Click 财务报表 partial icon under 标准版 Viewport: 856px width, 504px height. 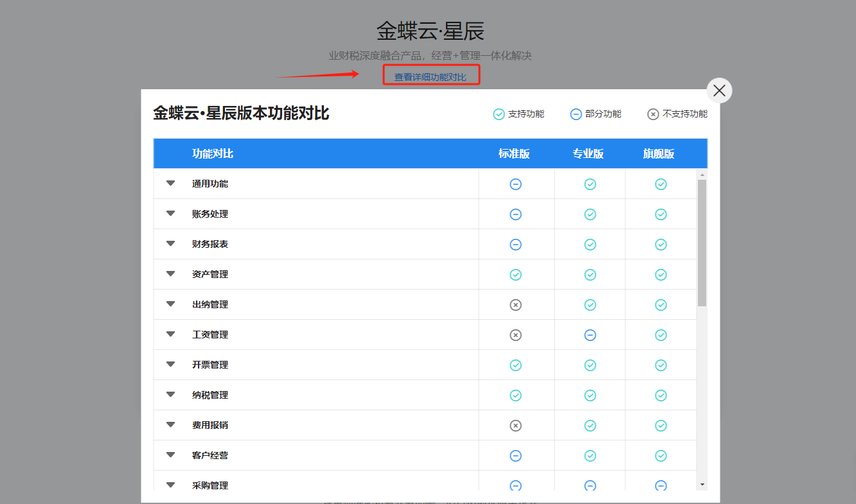[515, 245]
